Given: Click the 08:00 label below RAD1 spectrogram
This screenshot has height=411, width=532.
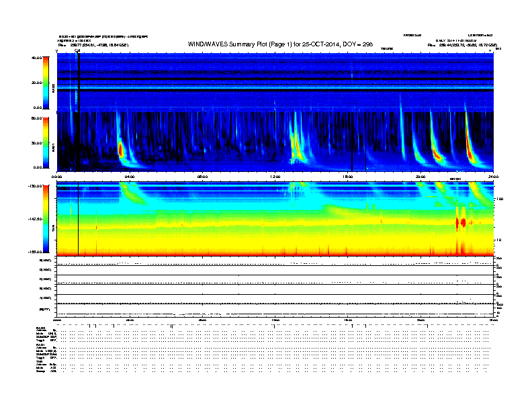Looking at the screenshot, I should [x=203, y=177].
